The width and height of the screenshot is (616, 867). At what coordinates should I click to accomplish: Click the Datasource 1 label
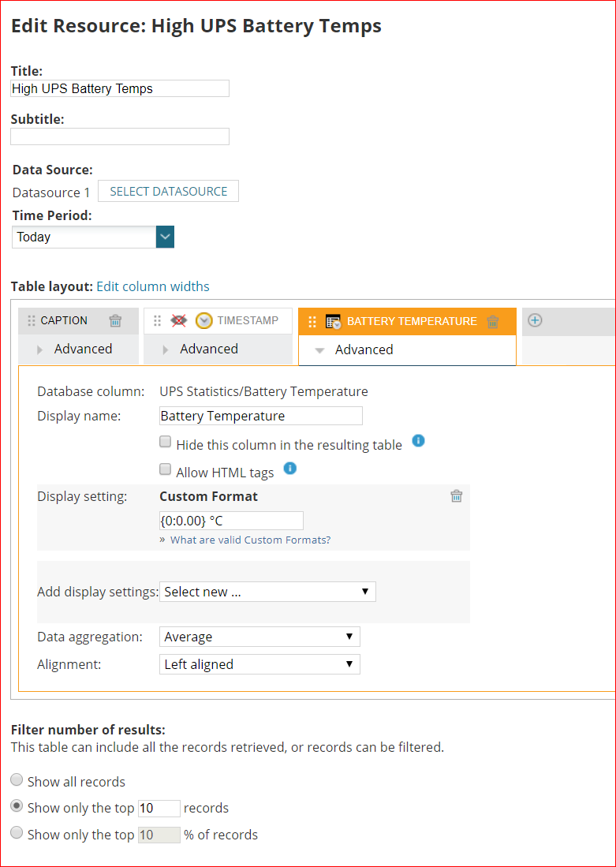(51, 192)
